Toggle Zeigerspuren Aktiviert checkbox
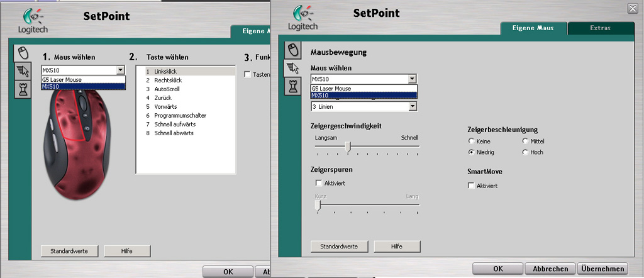Viewport: 644px width, 278px height. pyautogui.click(x=318, y=183)
